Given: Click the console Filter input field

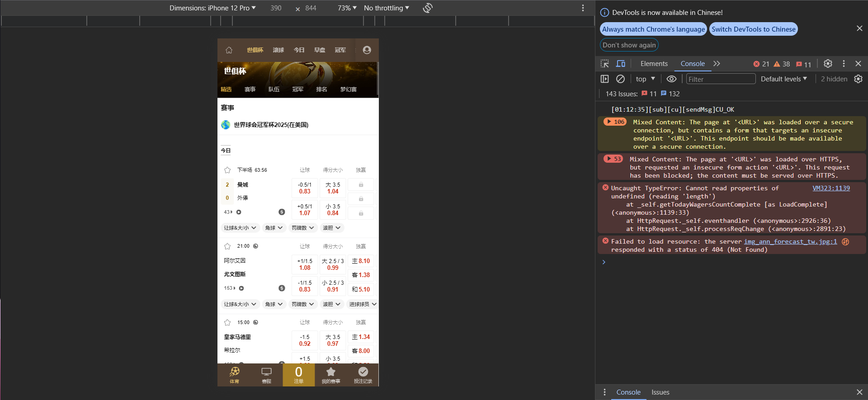Looking at the screenshot, I should [x=720, y=79].
